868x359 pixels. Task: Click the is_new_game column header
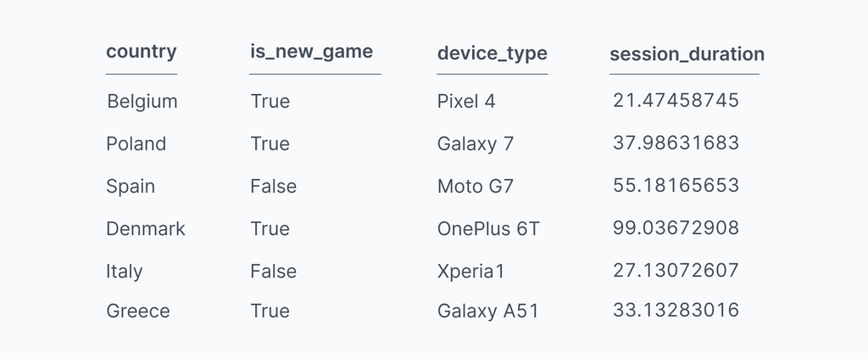click(311, 52)
